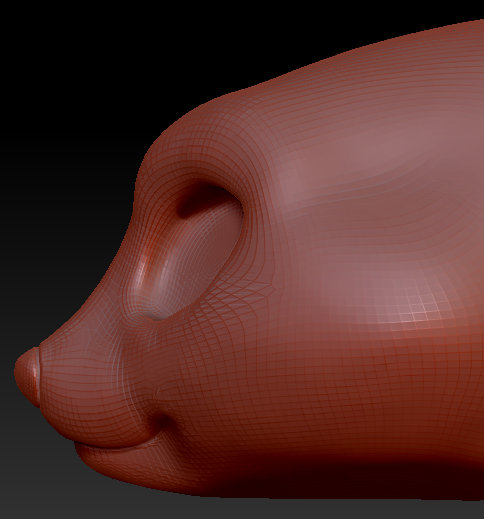The width and height of the screenshot is (484, 519).
Task: Click the nose tip of the sculpted snout
Action: point(28,376)
